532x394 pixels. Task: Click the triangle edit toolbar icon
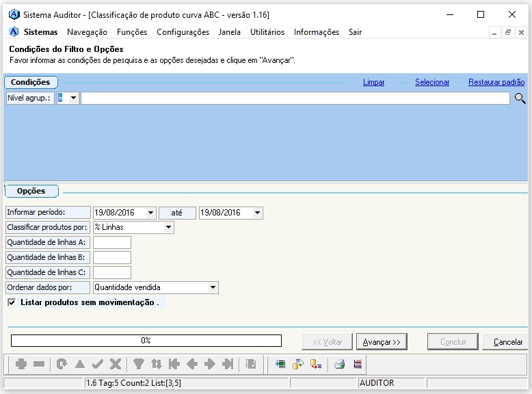click(x=80, y=364)
